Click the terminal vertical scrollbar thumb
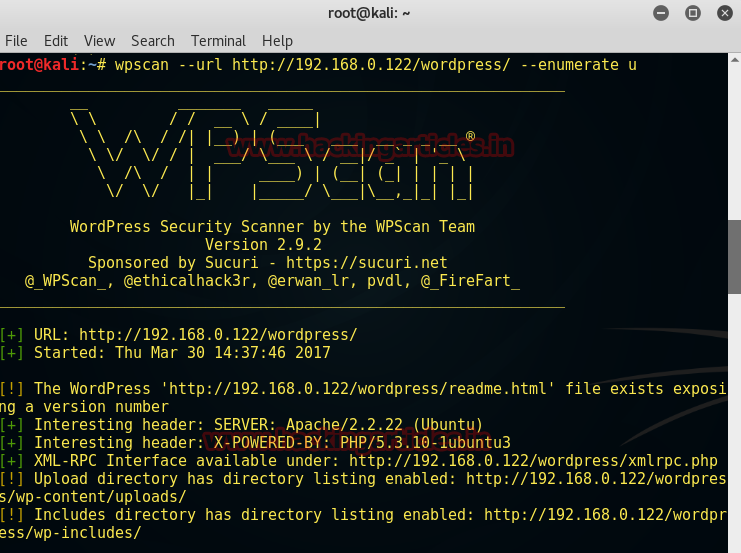 coord(734,257)
